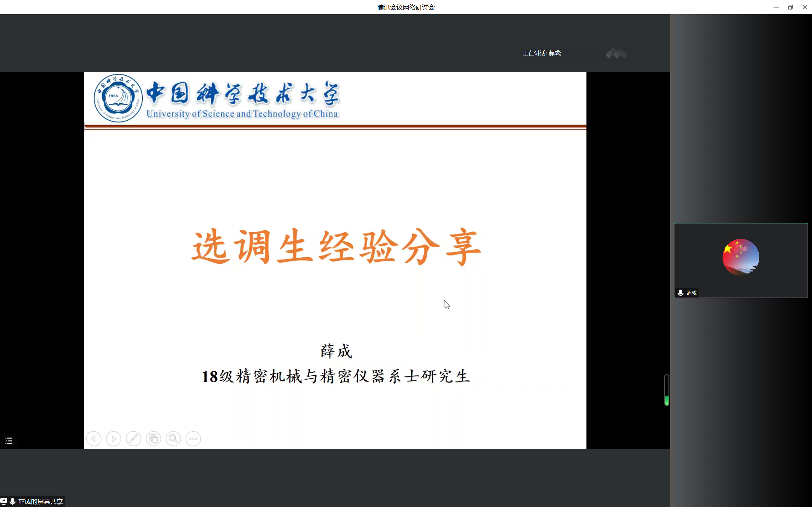Select the slideshow pen tool
Viewport: 812px width, 507px height.
pos(133,439)
